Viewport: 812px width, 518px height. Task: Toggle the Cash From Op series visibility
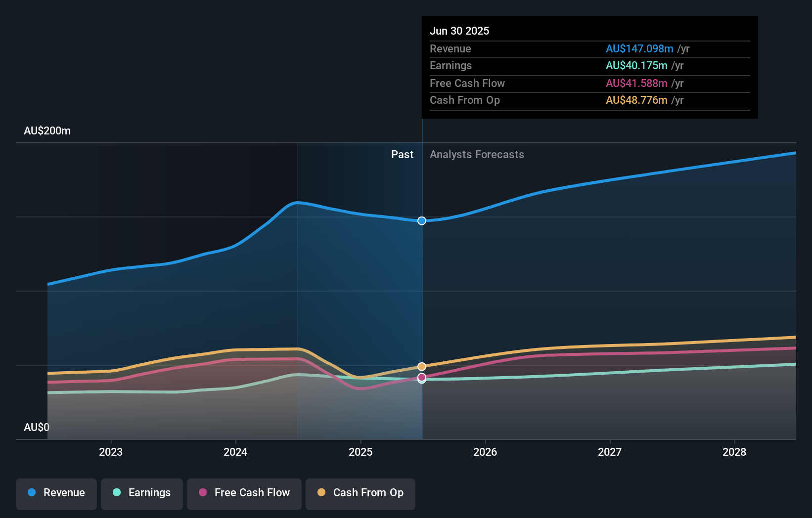pyautogui.click(x=360, y=493)
